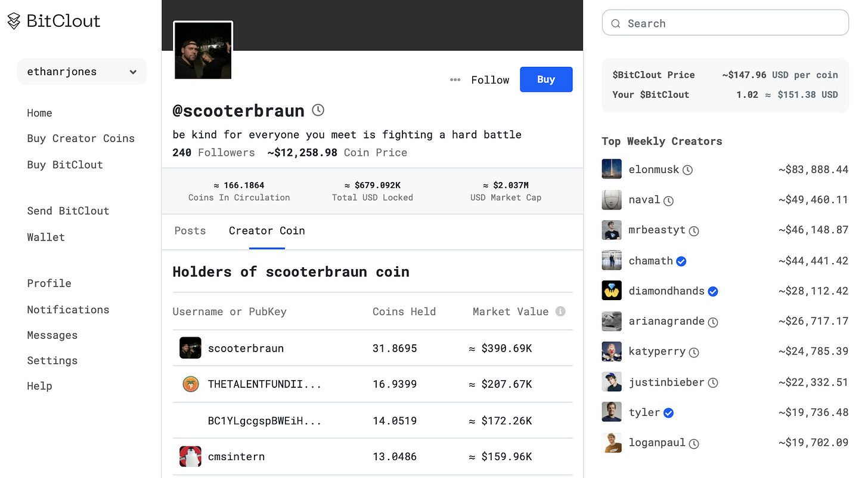Open Messages from the sidebar
868x478 pixels.
click(x=52, y=335)
